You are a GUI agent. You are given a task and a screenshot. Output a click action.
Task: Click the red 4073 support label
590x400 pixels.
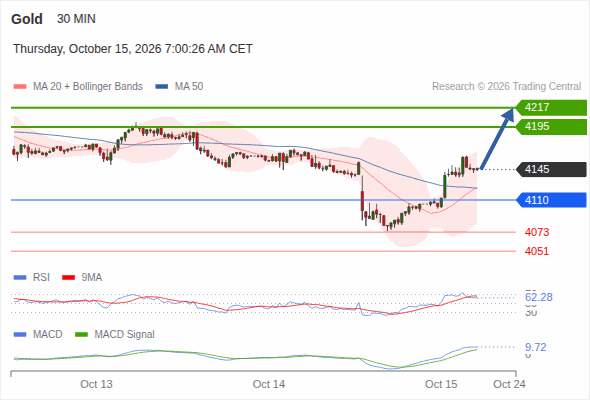[x=537, y=232]
